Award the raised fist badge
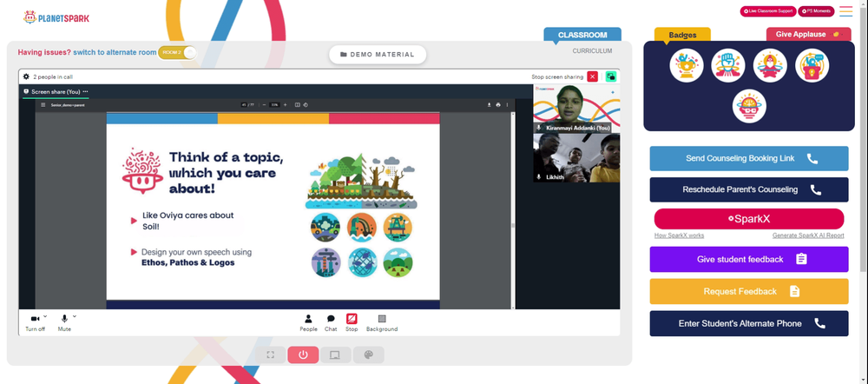868x384 pixels. pos(728,65)
